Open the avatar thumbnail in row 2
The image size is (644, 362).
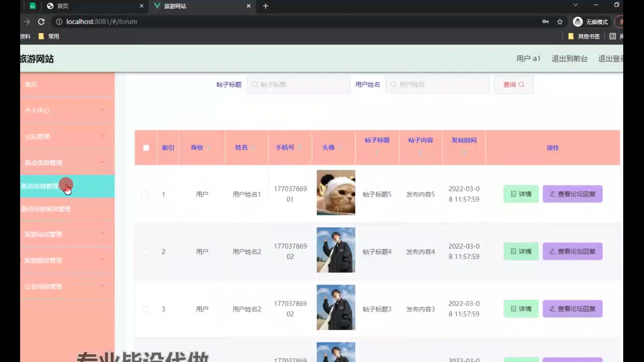click(x=336, y=250)
